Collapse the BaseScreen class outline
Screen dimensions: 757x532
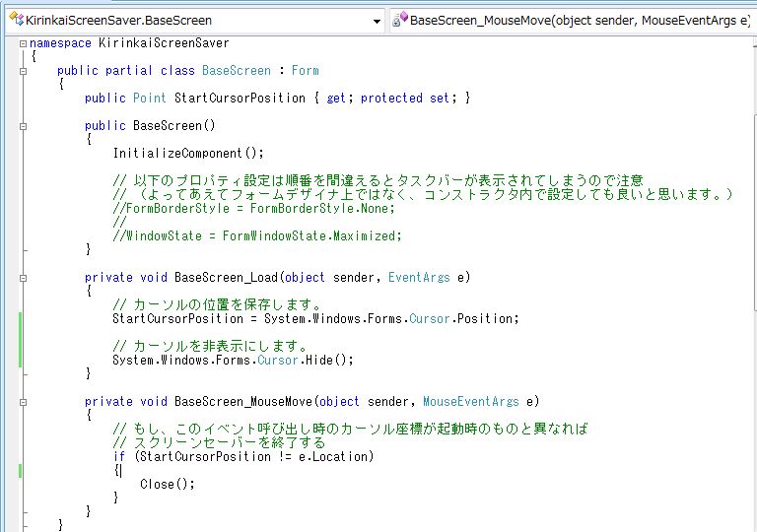[x=23, y=71]
